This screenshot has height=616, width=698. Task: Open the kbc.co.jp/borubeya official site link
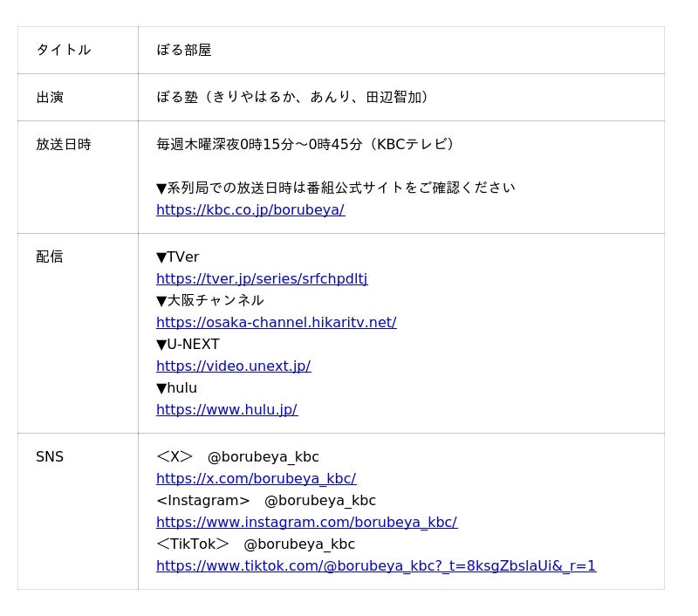click(250, 209)
